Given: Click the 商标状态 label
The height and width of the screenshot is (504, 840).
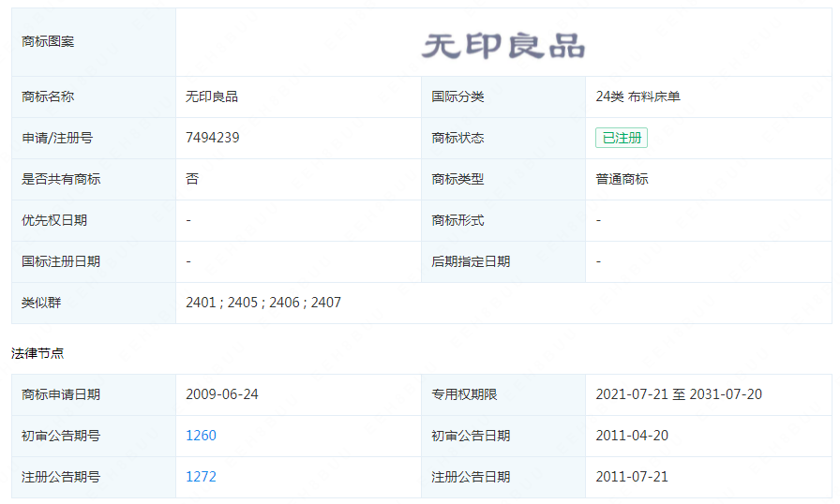Looking at the screenshot, I should coord(457,138).
